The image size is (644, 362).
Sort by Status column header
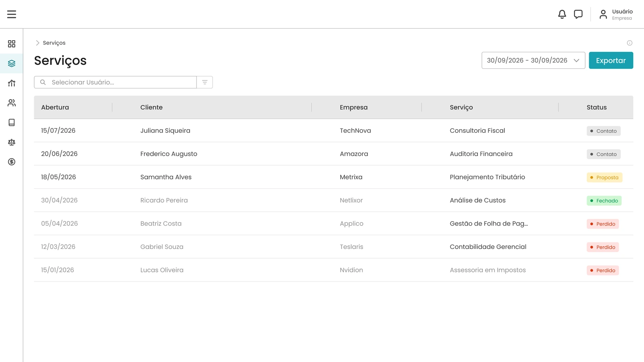click(x=597, y=107)
